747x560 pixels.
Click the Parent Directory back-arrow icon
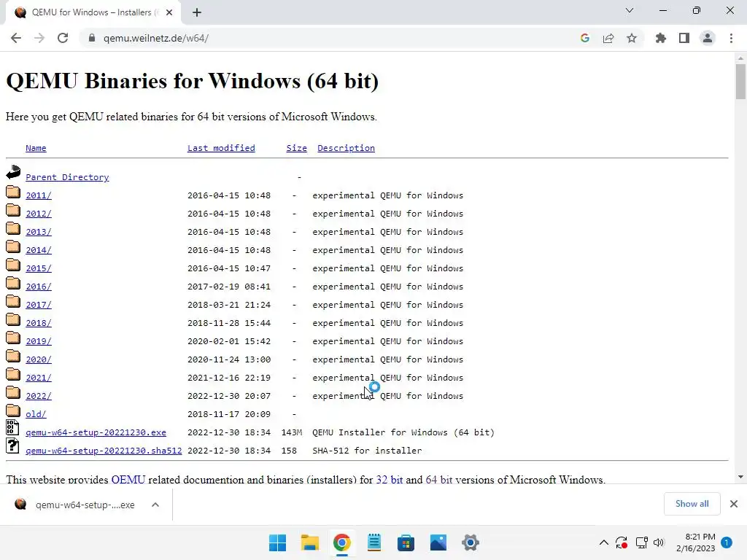[13, 172]
